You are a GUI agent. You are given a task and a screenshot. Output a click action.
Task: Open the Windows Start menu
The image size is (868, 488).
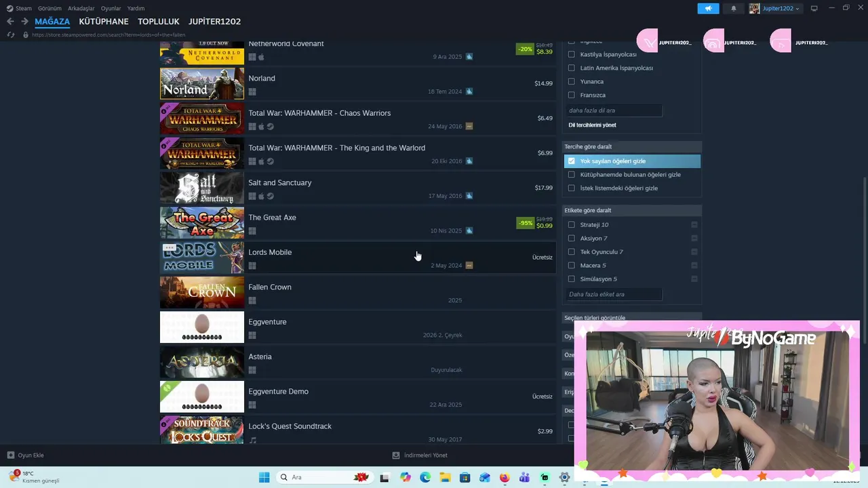264,477
